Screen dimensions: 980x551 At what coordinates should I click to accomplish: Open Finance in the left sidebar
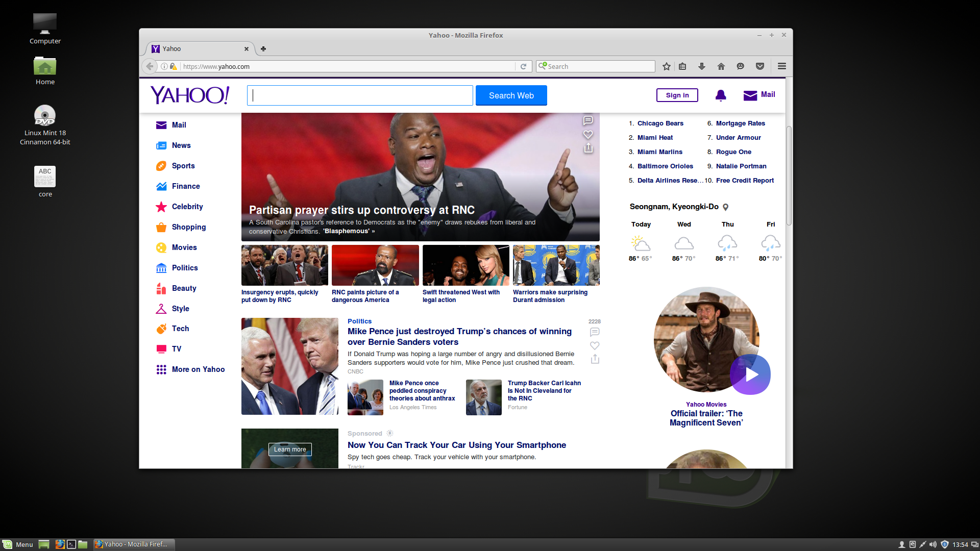click(178, 186)
